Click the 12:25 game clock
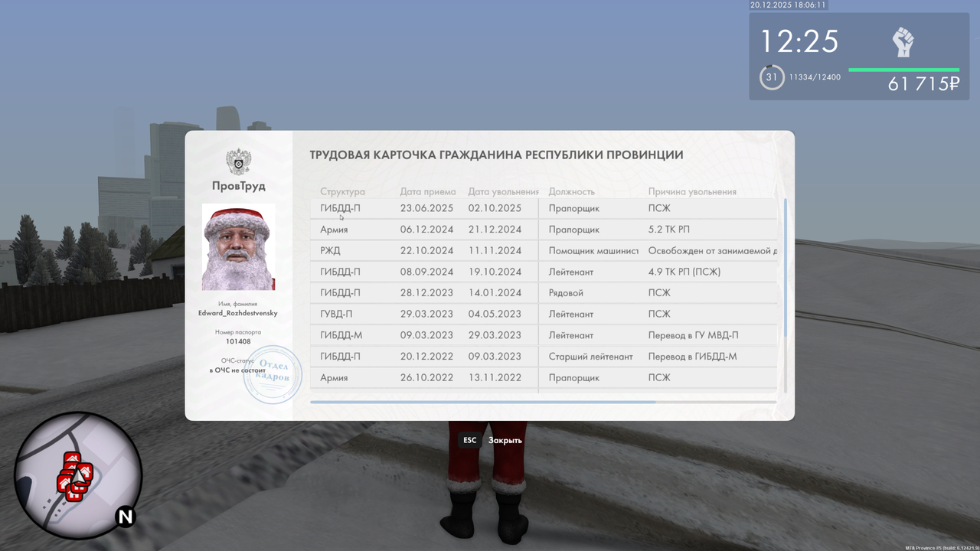 point(799,41)
